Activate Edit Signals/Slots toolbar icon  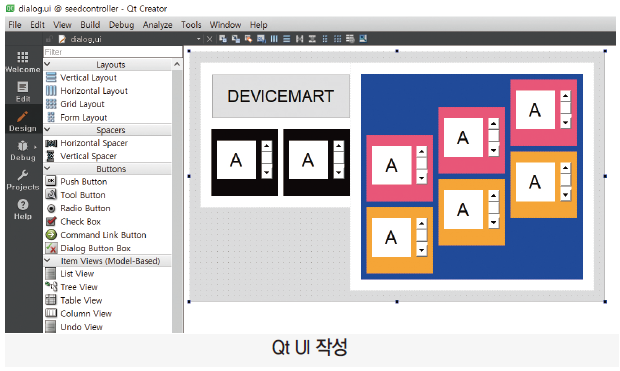[236, 38]
